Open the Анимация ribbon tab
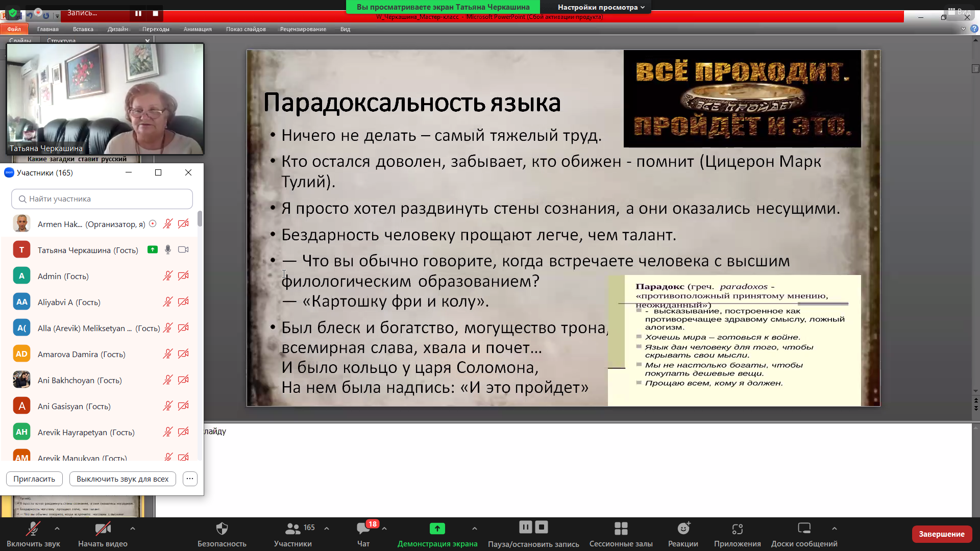Image resolution: width=980 pixels, height=551 pixels. (198, 29)
